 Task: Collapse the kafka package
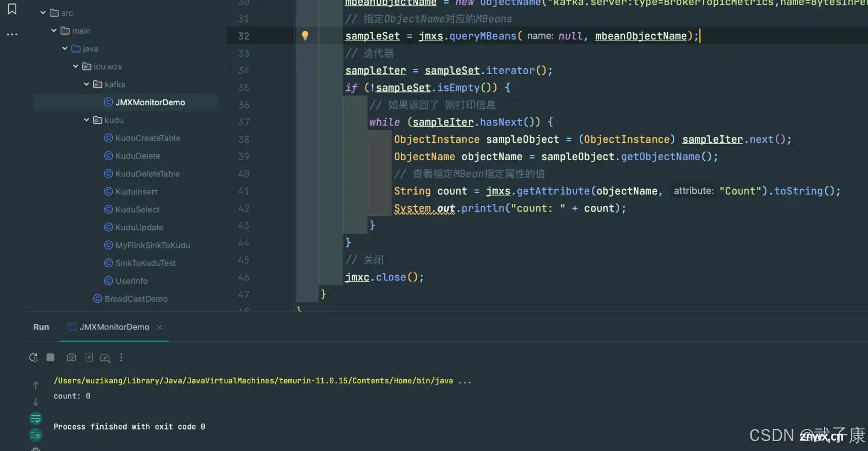click(87, 84)
